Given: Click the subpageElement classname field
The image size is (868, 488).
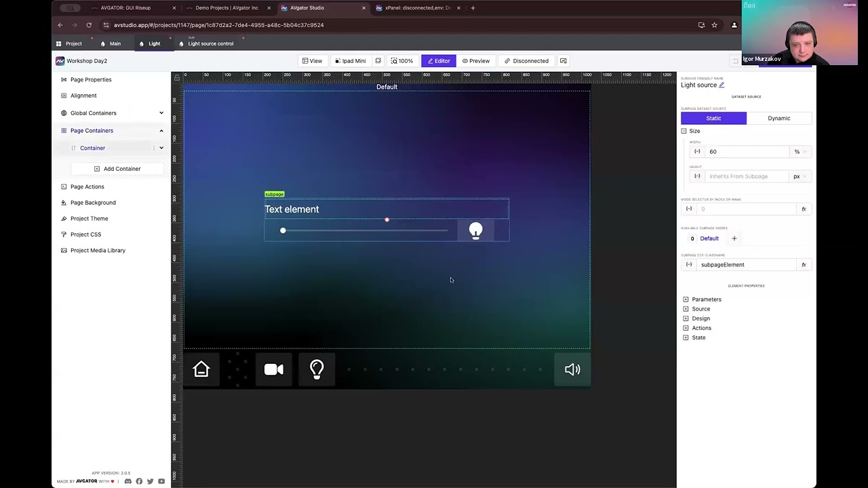Looking at the screenshot, I should 746,265.
